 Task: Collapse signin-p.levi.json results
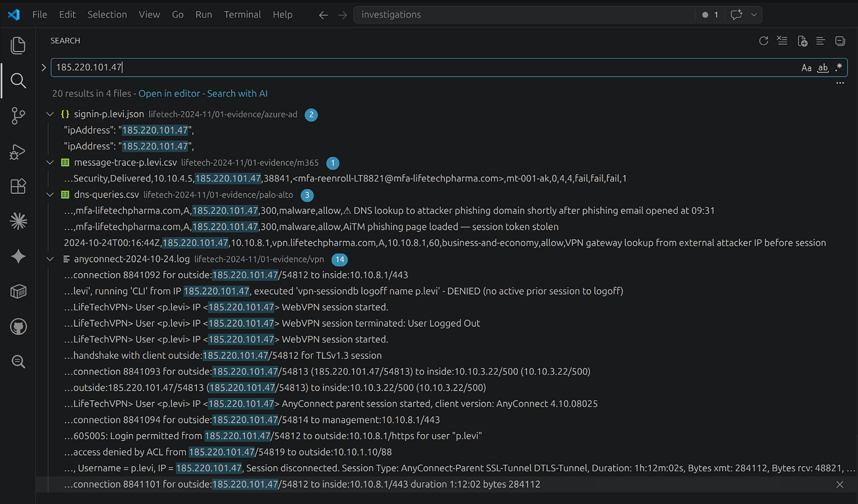point(50,114)
